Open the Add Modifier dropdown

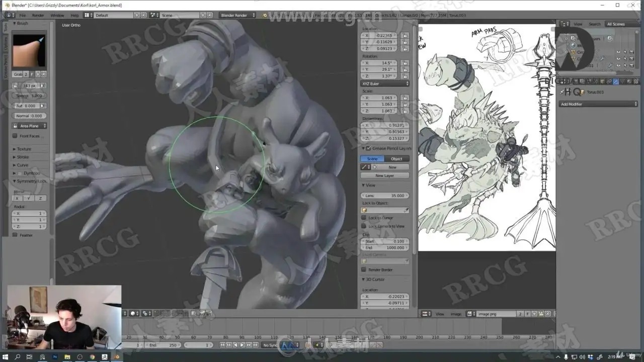[599, 104]
